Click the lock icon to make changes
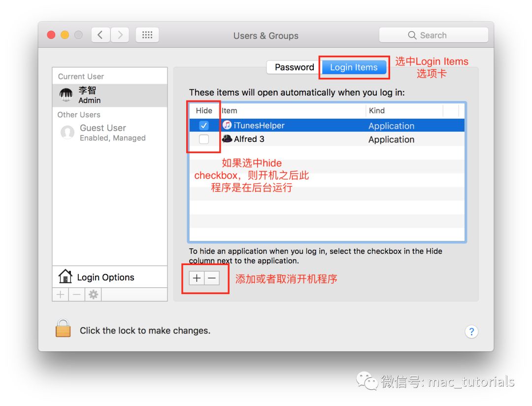The height and width of the screenshot is (406, 532). tap(63, 328)
